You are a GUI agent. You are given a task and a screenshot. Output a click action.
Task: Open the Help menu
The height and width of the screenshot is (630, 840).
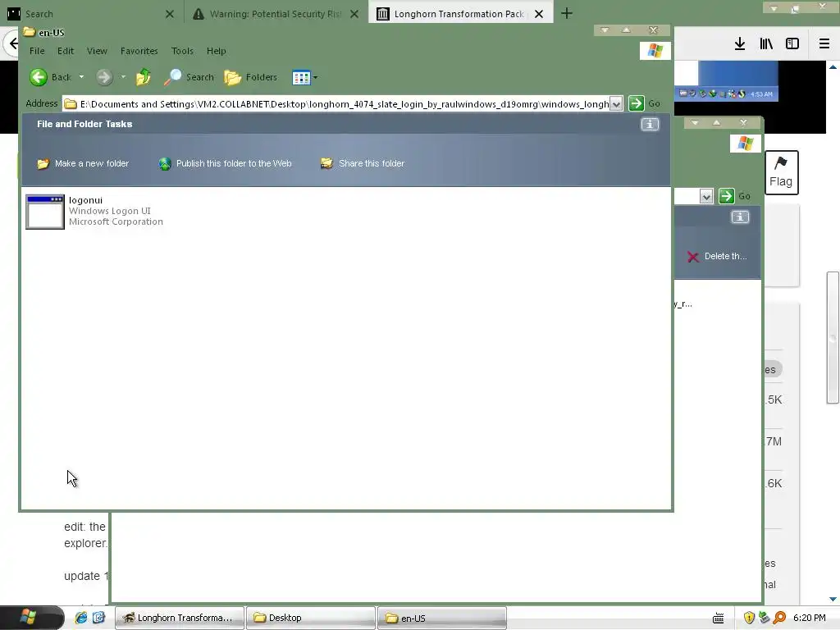click(x=217, y=51)
